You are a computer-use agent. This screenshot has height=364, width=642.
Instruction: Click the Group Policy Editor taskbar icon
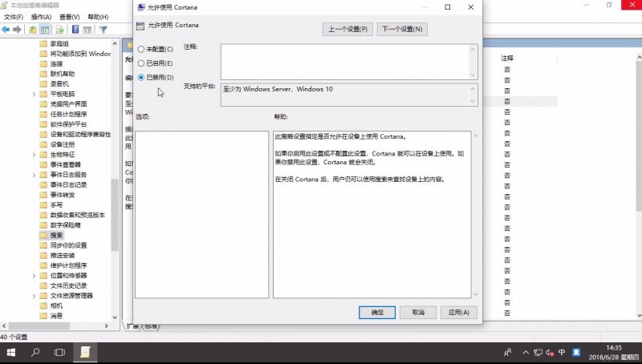coord(85,352)
